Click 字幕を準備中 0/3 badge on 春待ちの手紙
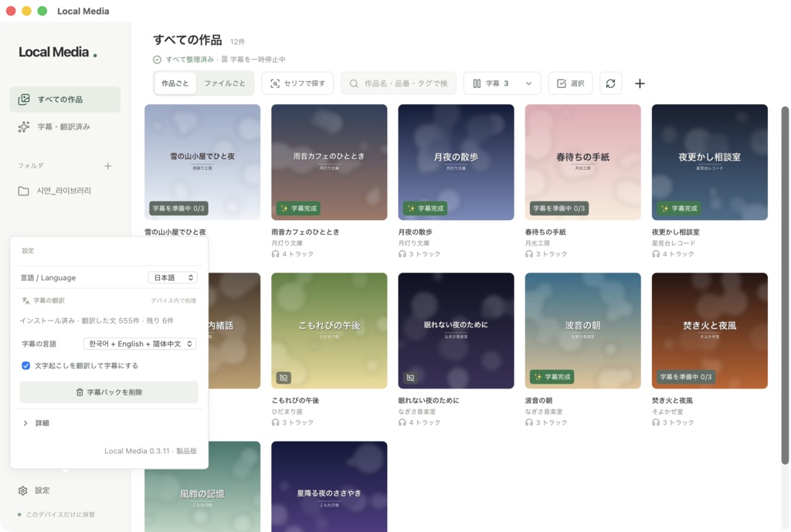Image resolution: width=791 pixels, height=532 pixels. [559, 208]
